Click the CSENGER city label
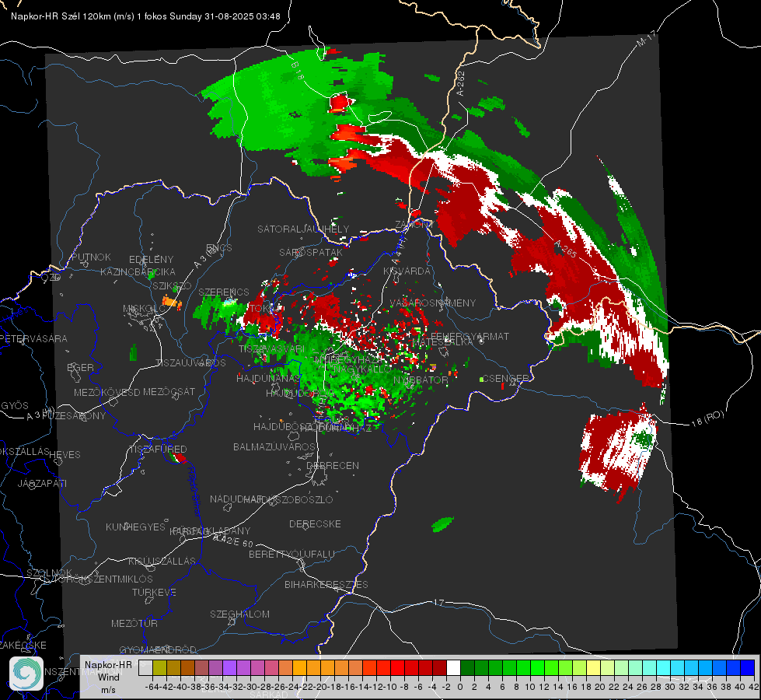 click(505, 378)
